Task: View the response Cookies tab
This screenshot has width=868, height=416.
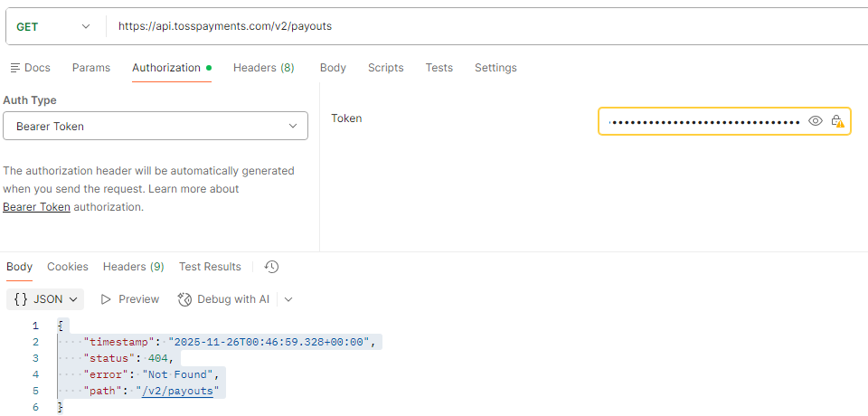Action: tap(68, 267)
